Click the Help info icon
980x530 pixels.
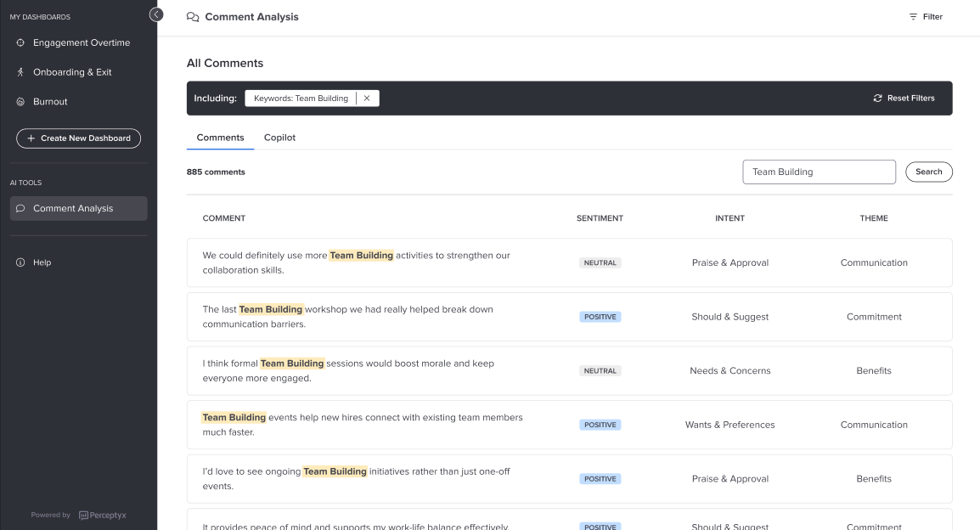[x=20, y=262]
